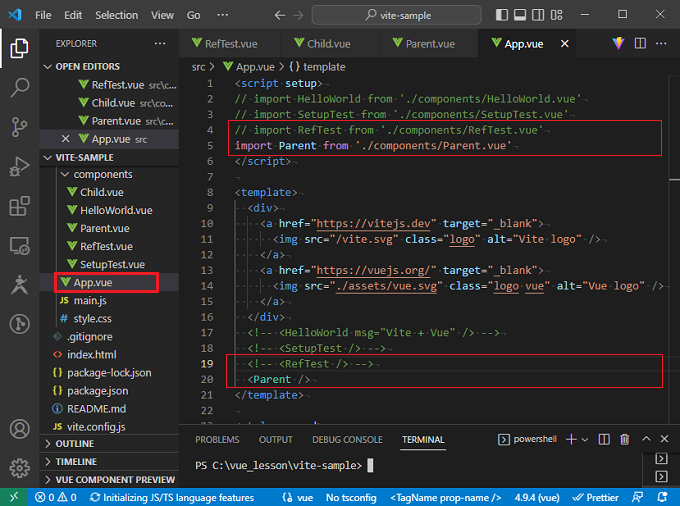
Task: Collapse the Open Editors section
Action: (109, 66)
